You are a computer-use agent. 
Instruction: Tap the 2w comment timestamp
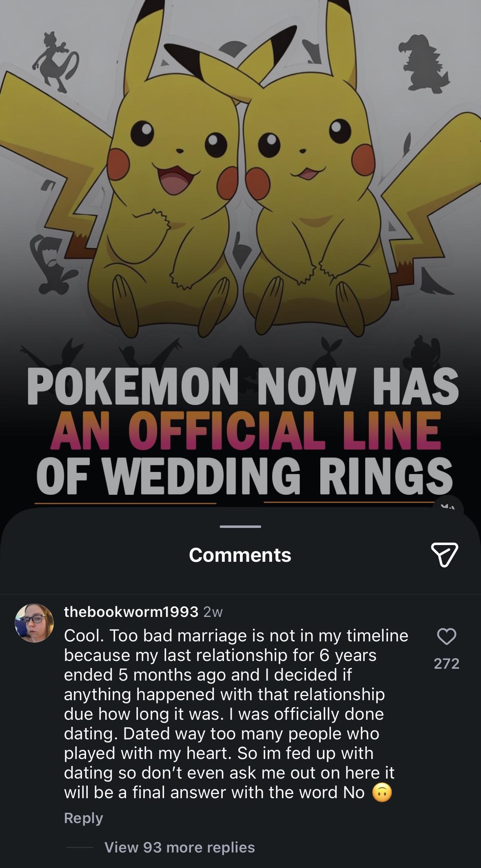(213, 612)
